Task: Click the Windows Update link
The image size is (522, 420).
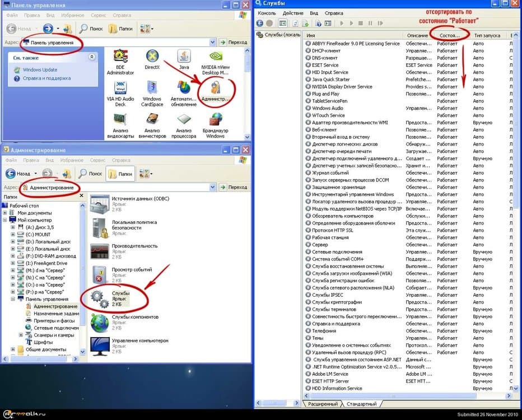Action: click(40, 70)
